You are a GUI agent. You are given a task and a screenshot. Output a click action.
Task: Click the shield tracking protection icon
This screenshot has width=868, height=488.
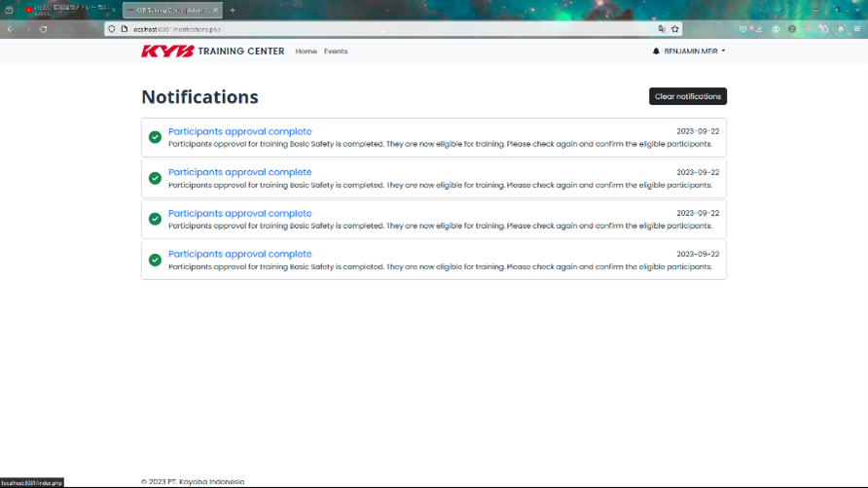[x=112, y=29]
